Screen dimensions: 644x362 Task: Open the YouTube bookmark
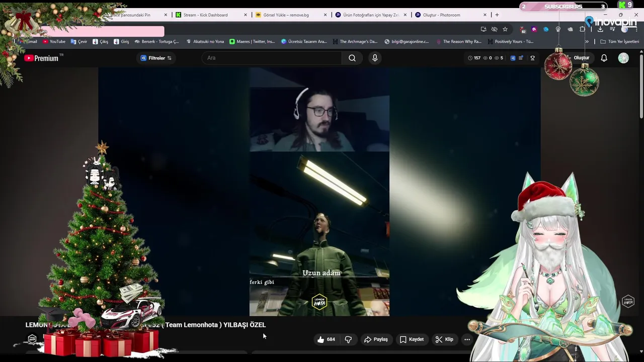coord(54,42)
